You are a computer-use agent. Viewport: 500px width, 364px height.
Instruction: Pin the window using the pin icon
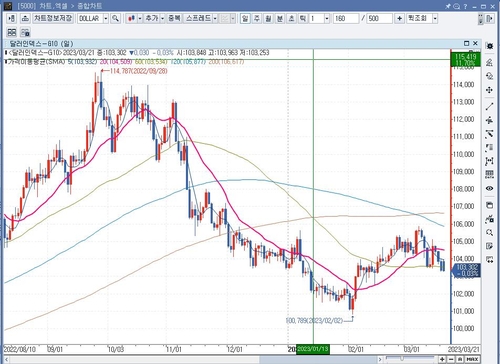pyautogui.click(x=448, y=6)
